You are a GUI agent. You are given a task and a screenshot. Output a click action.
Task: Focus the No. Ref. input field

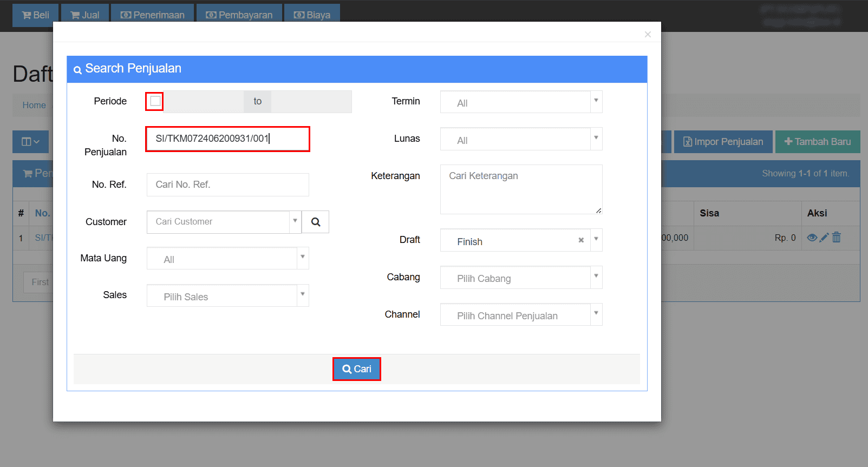pos(227,185)
